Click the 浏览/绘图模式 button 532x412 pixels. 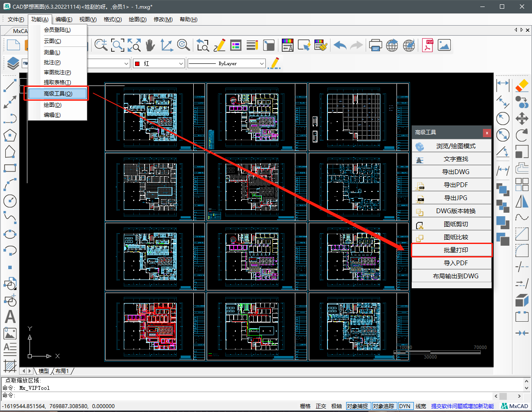pyautogui.click(x=452, y=146)
